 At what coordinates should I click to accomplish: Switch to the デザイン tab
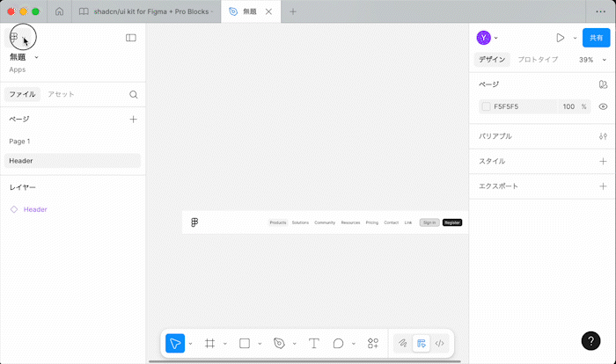tap(492, 59)
